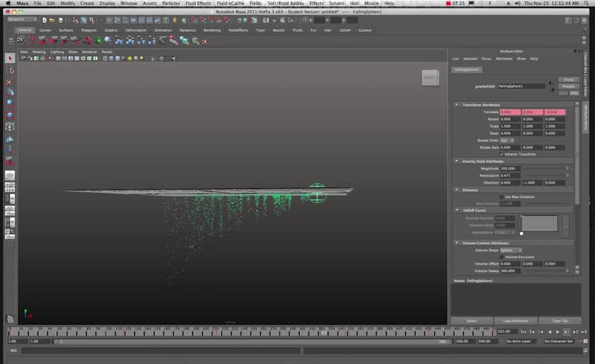Click the Attenuation value field

pyautogui.click(x=509, y=175)
